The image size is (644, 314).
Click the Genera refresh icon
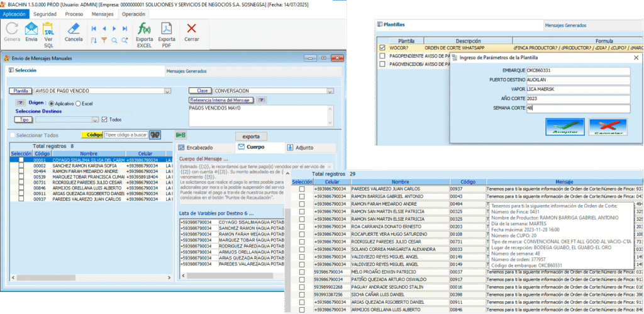click(x=12, y=29)
